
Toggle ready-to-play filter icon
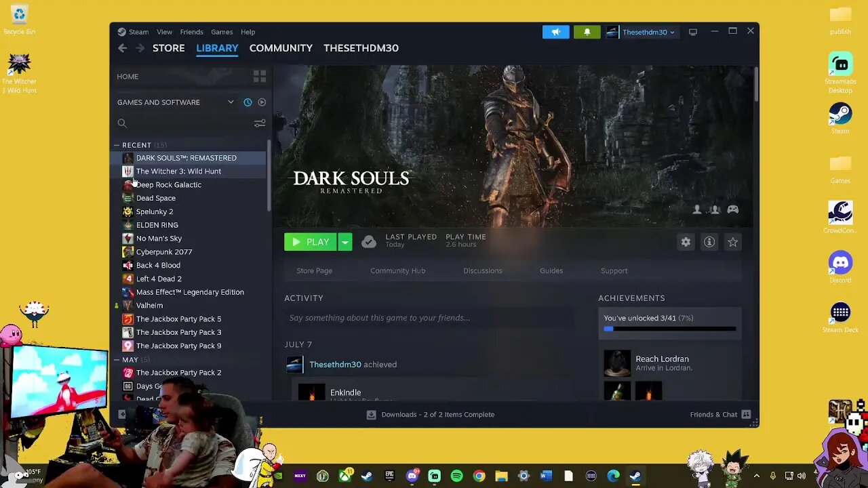(262, 102)
